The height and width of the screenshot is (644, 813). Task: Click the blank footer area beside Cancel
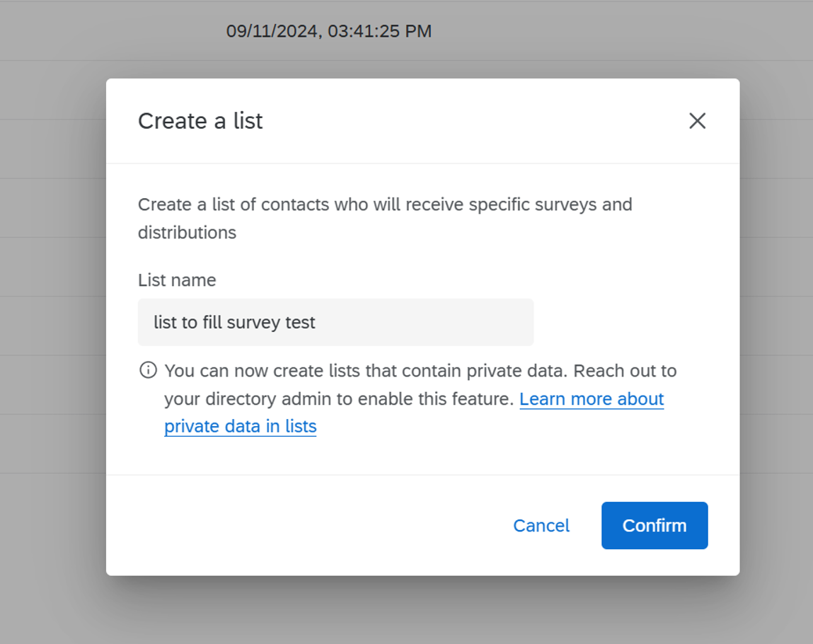tap(304, 525)
